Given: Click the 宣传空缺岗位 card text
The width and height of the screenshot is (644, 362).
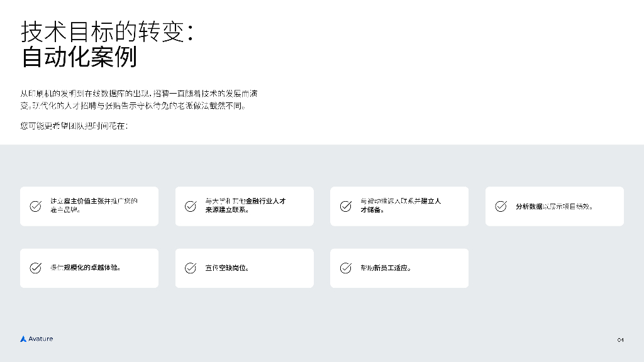Looking at the screenshot, I should pyautogui.click(x=228, y=268).
